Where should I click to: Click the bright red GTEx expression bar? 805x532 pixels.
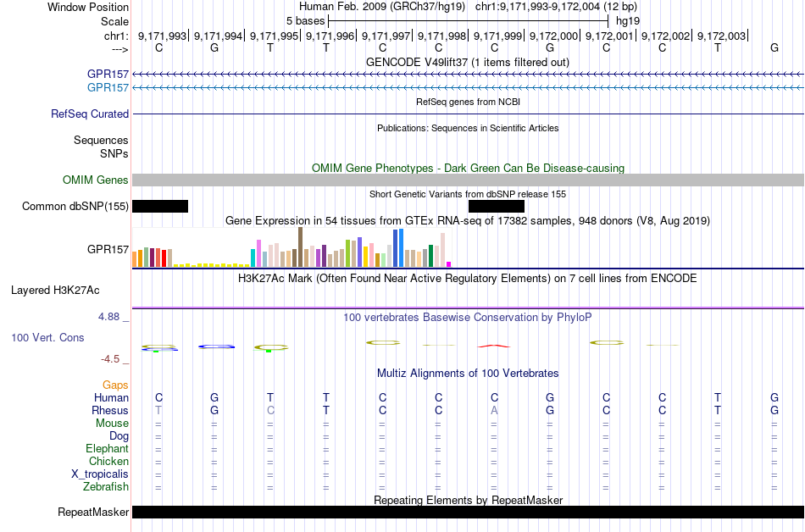pos(164,258)
